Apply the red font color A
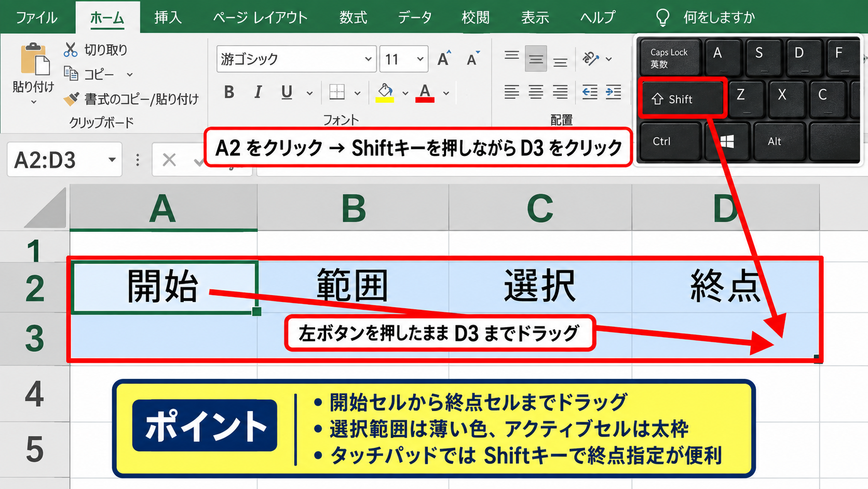Image resolution: width=868 pixels, height=489 pixels. pyautogui.click(x=425, y=92)
